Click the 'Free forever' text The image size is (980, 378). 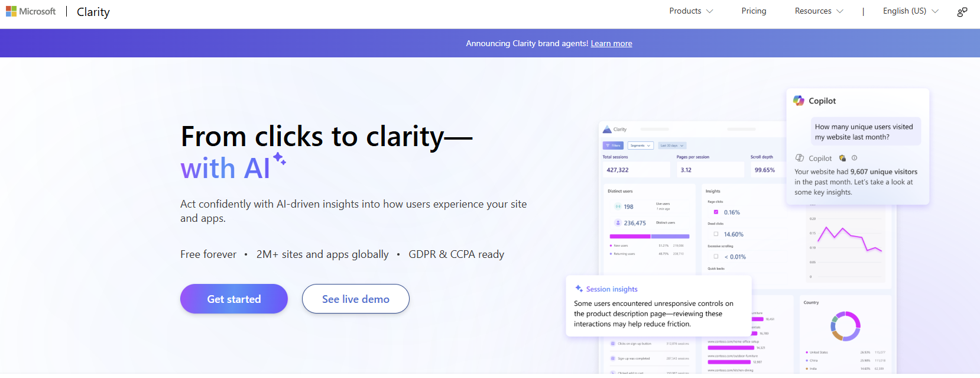(209, 254)
